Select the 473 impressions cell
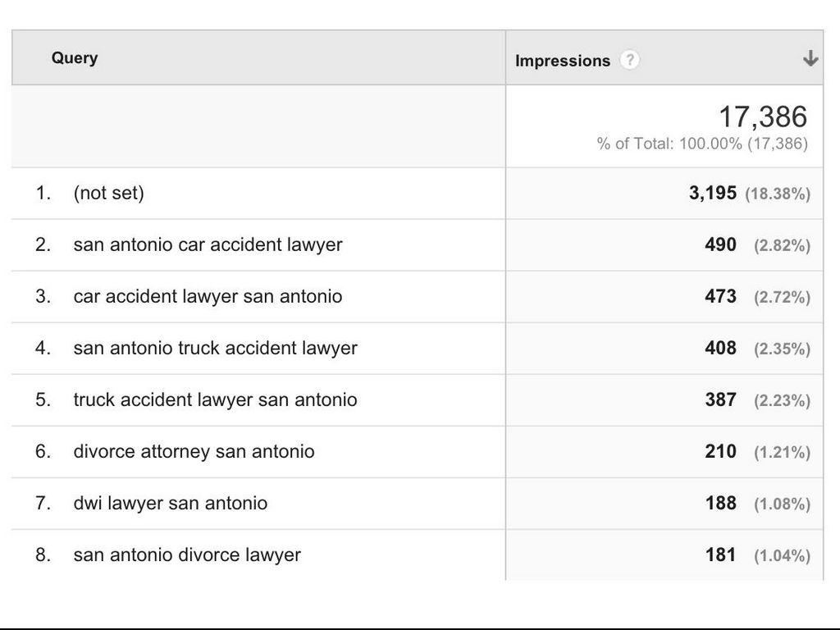Image resolution: width=840 pixels, height=630 pixels. (x=720, y=296)
